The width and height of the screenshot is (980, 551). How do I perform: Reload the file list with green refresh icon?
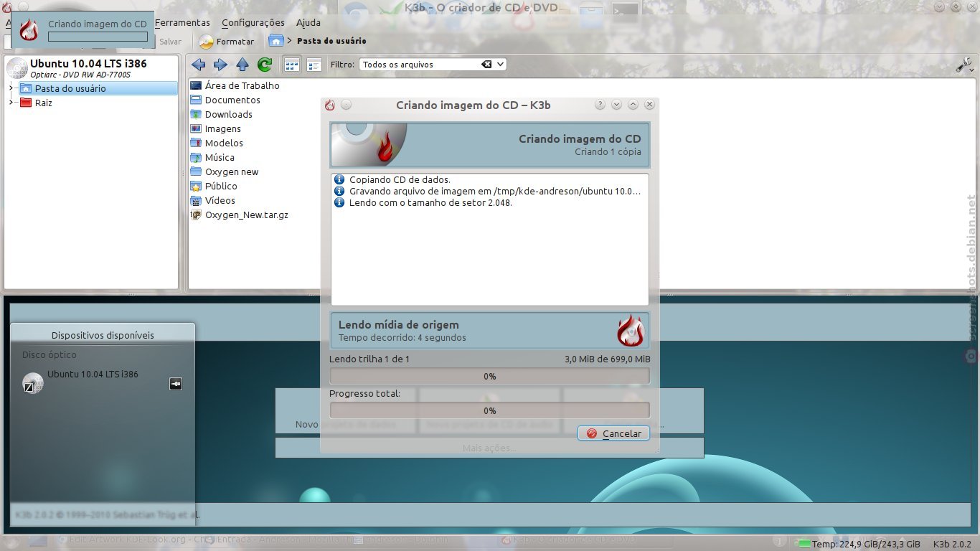coord(265,65)
